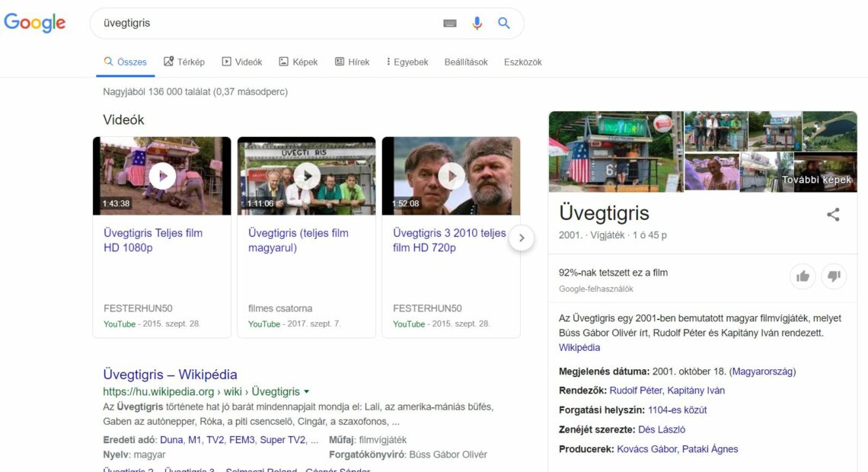Open the Kovács Gábor producer link
Viewport: 868px width, 472px height.
(646, 448)
